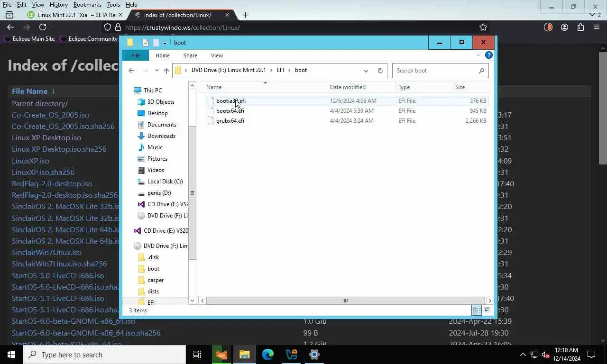This screenshot has width=607, height=364.
Task: Open Firefox Tools menu
Action: pyautogui.click(x=113, y=5)
